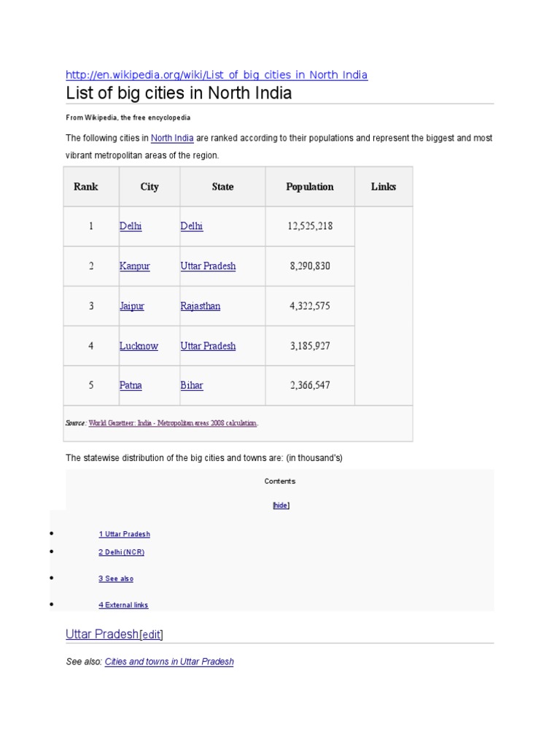Image resolution: width=560 pixels, height=747 pixels.
Task: Open Cities and towns in Uttar Pradesh
Action: point(169,662)
